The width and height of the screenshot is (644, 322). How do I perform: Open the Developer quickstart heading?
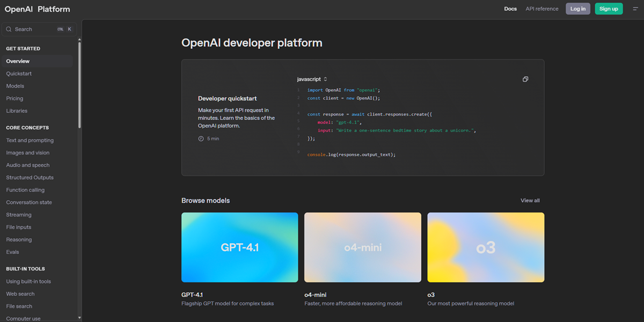coord(228,99)
